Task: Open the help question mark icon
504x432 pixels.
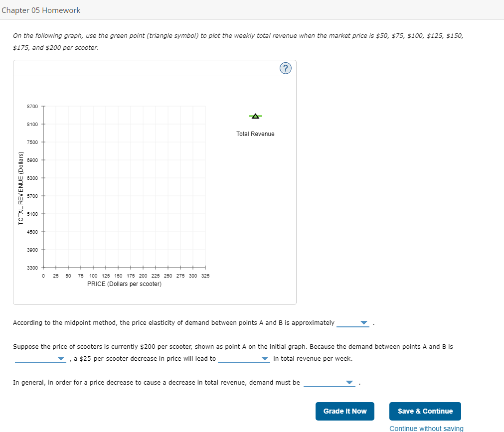Action: click(285, 68)
